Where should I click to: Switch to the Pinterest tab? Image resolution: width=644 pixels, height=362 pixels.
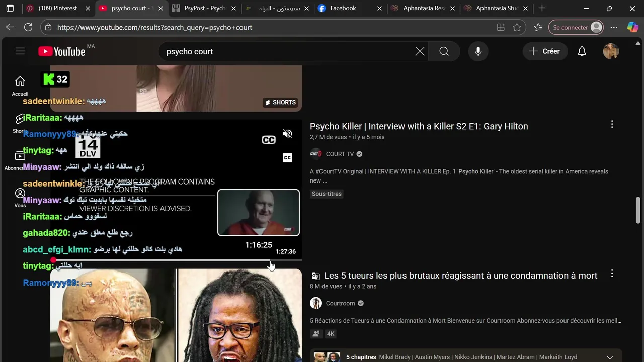tap(58, 8)
